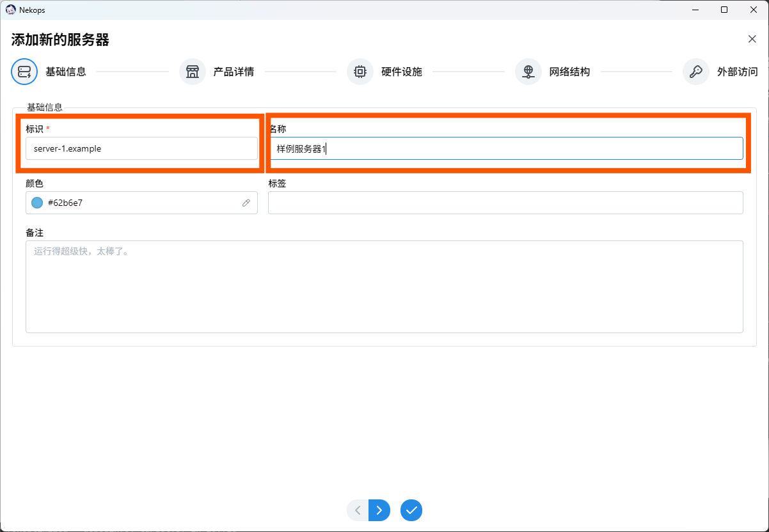The height and width of the screenshot is (532, 769).
Task: Click the network globe icon for 网络结构
Action: click(528, 72)
